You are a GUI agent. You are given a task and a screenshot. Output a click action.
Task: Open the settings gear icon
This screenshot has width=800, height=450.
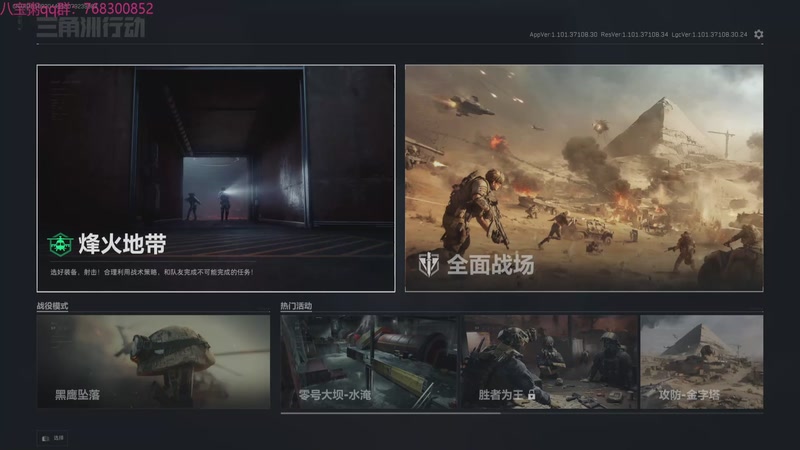pyautogui.click(x=759, y=34)
